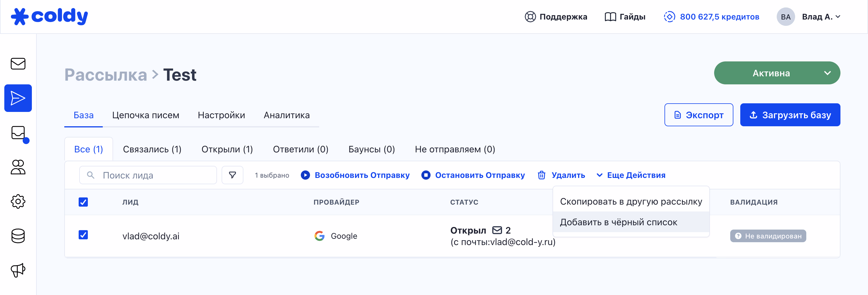Click the campaigns paper-plane sidebar icon
868x295 pixels.
(18, 98)
